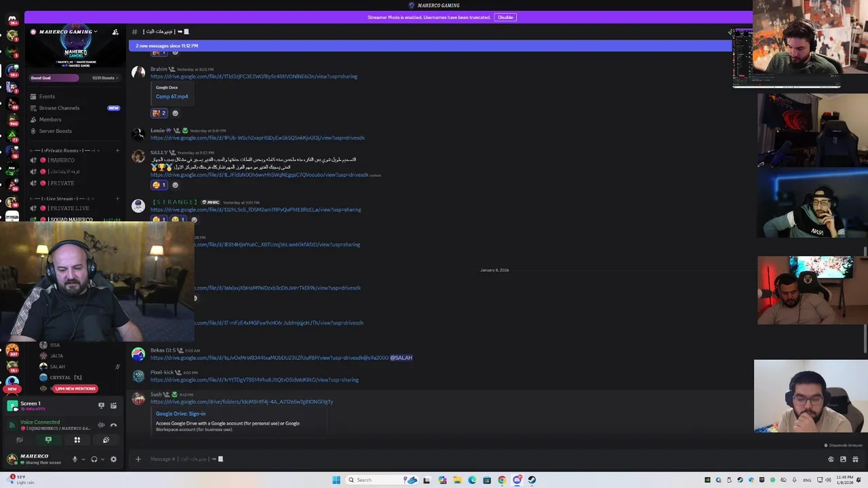Open Events in the server sidebar

(x=47, y=96)
